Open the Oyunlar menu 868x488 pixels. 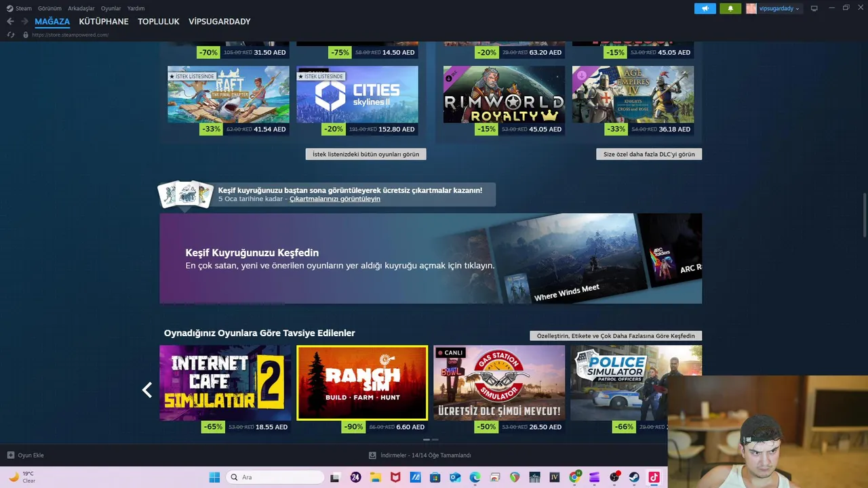point(111,8)
